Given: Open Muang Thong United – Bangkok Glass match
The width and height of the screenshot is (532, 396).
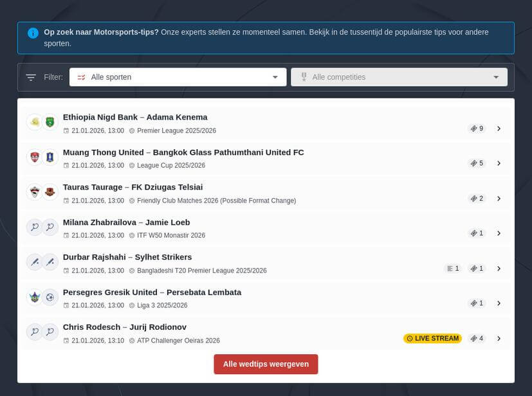Looking at the screenshot, I should pos(183,152).
